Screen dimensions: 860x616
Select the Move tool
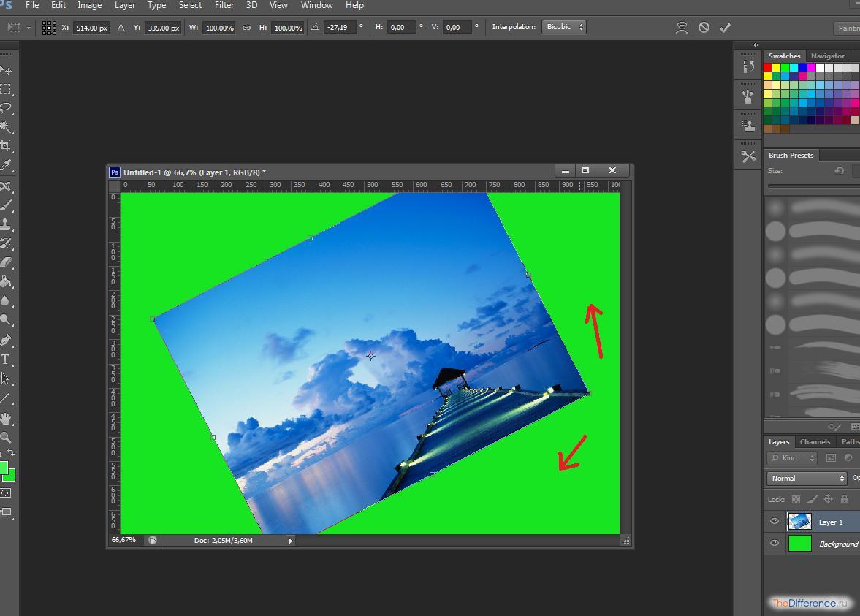pyautogui.click(x=6, y=70)
